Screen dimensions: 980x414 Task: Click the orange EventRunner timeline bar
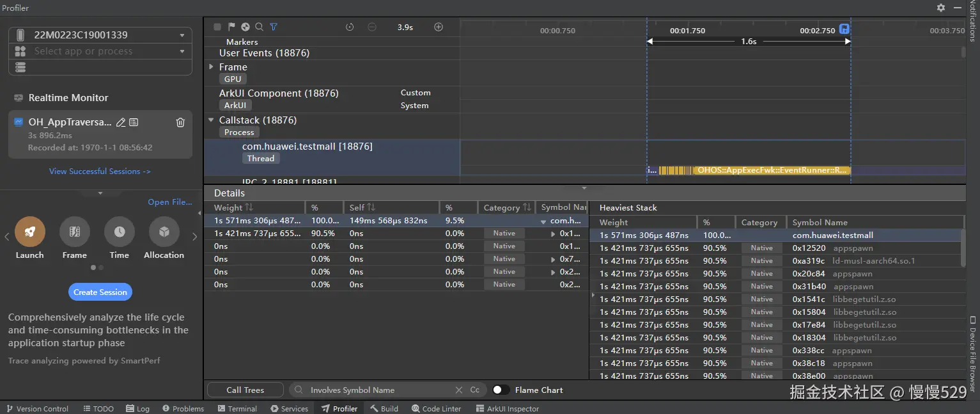(772, 170)
